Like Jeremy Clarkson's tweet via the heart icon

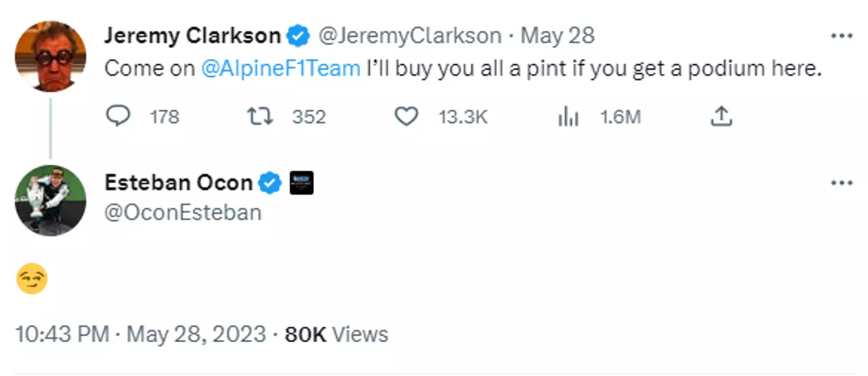[406, 116]
